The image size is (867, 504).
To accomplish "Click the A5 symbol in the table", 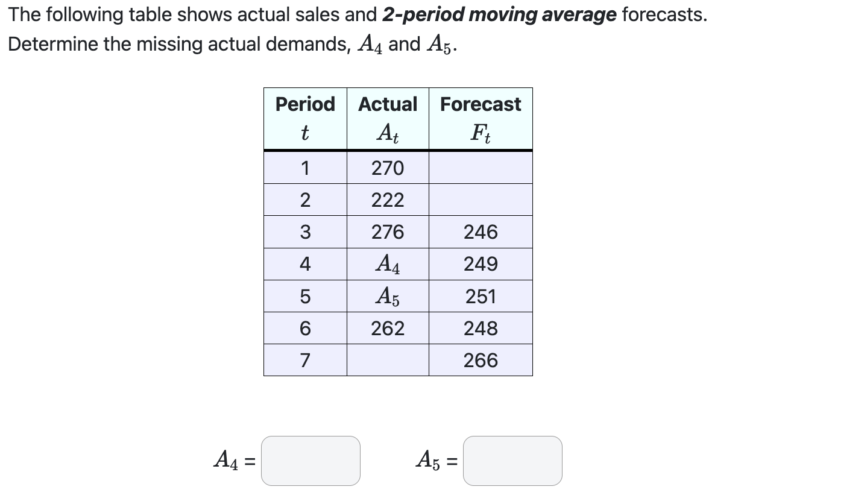I will tap(387, 295).
